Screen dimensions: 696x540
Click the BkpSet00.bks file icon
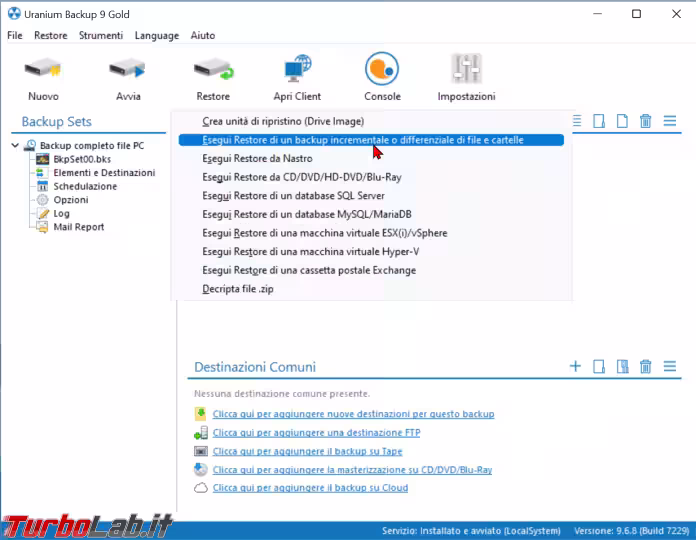click(43, 159)
